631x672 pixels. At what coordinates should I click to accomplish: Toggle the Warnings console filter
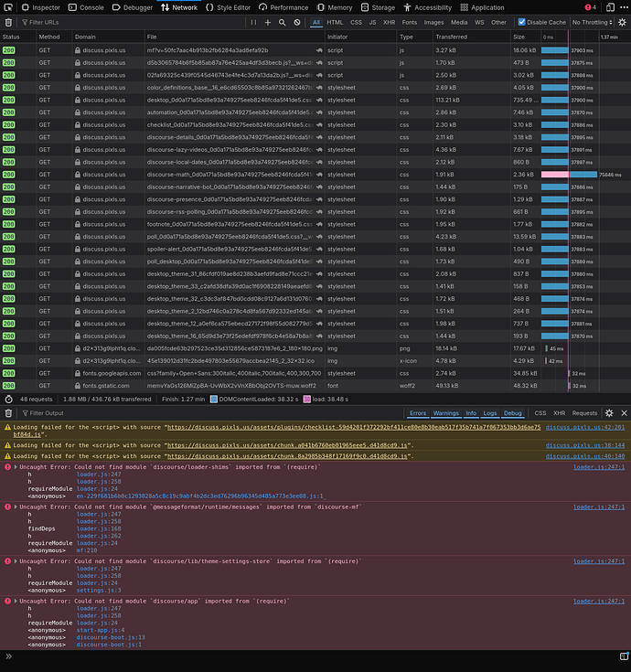446,413
